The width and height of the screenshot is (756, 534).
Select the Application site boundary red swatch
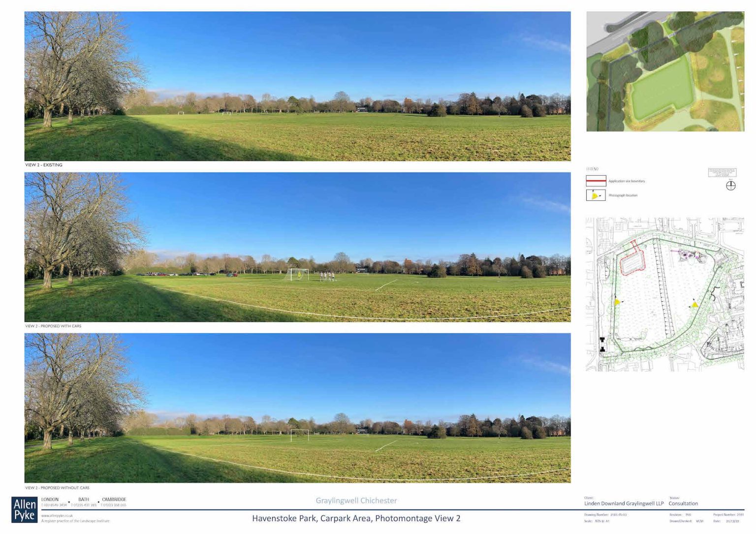pyautogui.click(x=596, y=181)
